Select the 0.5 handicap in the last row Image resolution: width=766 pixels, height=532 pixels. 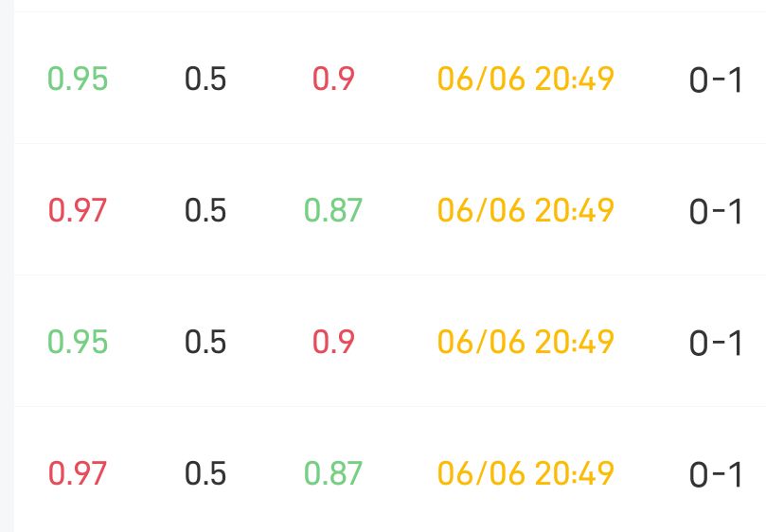(205, 472)
